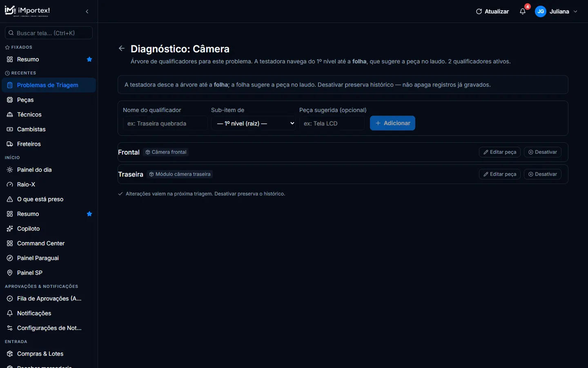Deactivate the Traseira qualifier
This screenshot has height=368, width=588.
pyautogui.click(x=543, y=174)
